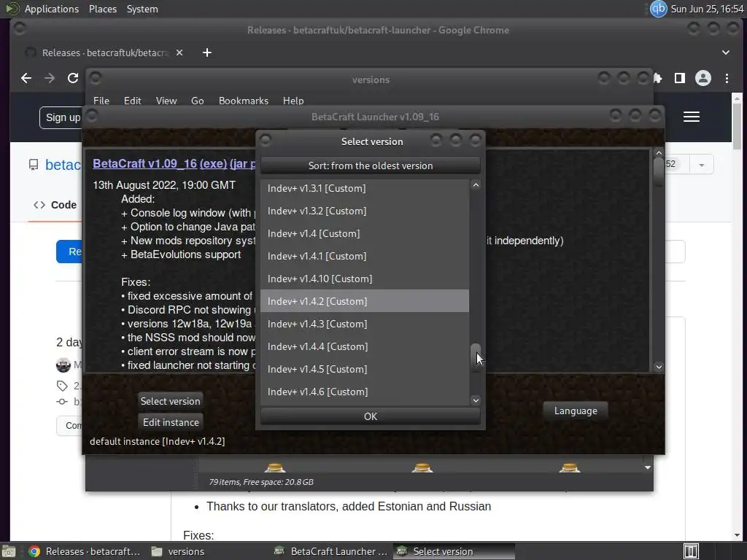The image size is (747, 560).
Task: Open Edit instance button in launcher
Action: pos(171,422)
